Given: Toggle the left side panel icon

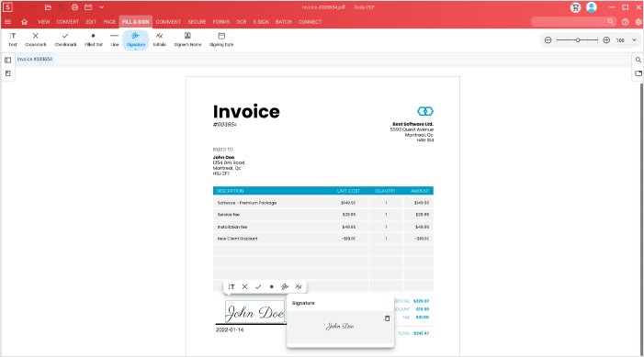Looking at the screenshot, I should click(x=7, y=61).
